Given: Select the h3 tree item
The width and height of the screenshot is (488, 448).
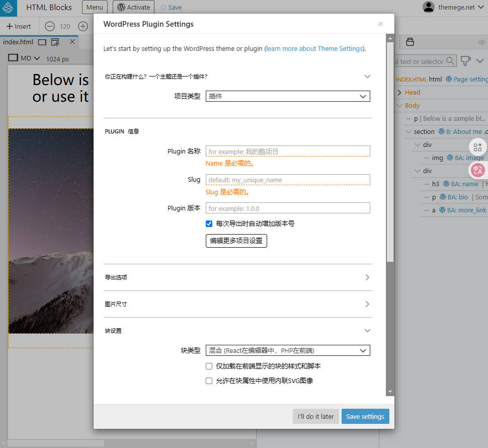Looking at the screenshot, I should [x=435, y=184].
